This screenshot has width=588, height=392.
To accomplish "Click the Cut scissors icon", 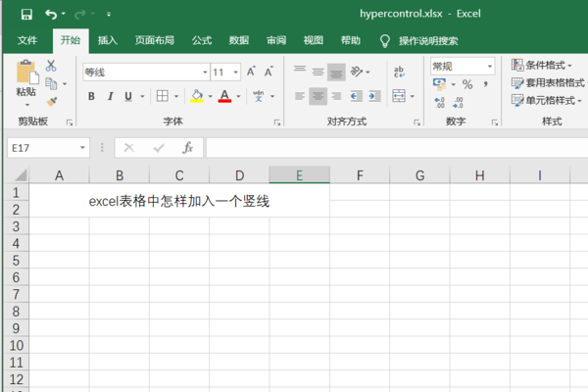I will (x=51, y=67).
